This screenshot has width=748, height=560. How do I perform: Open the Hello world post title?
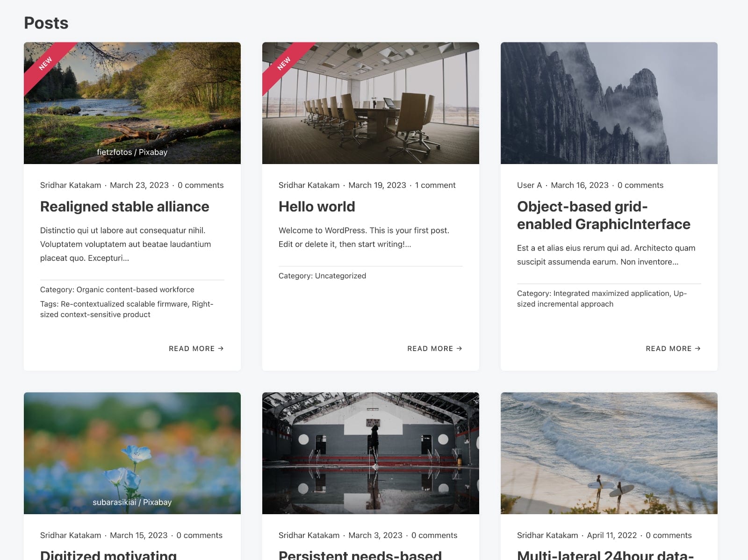coord(316,207)
